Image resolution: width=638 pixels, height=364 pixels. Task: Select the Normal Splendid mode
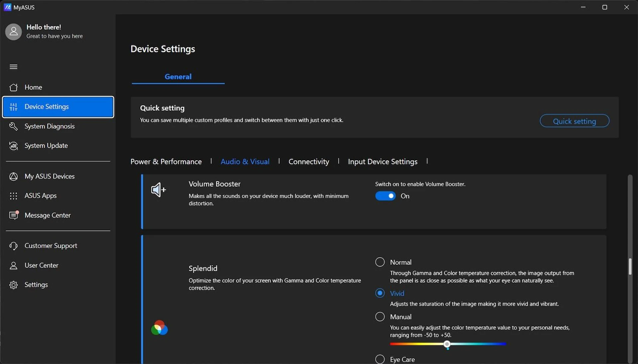[x=380, y=262]
